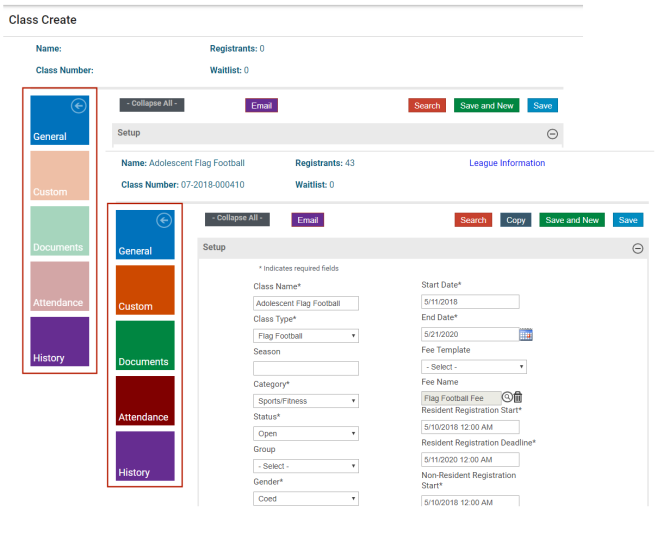The image size is (657, 535).
Task: Click the purple Email button next to Copy row
Action: [308, 220]
